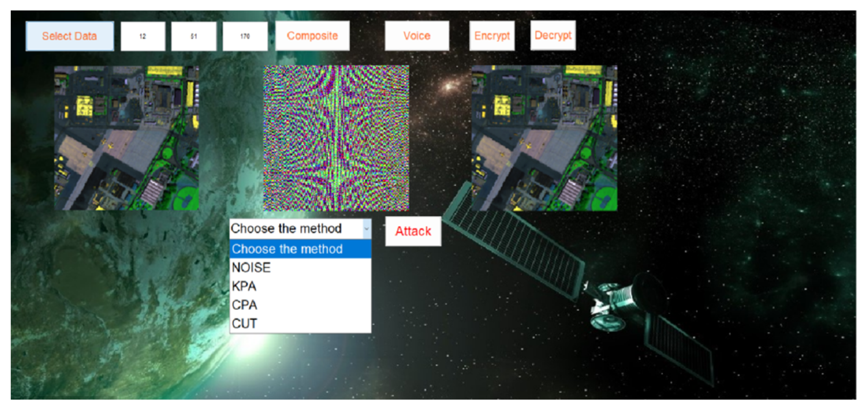Select the band field showing 170
868x411 pixels.
point(245,36)
